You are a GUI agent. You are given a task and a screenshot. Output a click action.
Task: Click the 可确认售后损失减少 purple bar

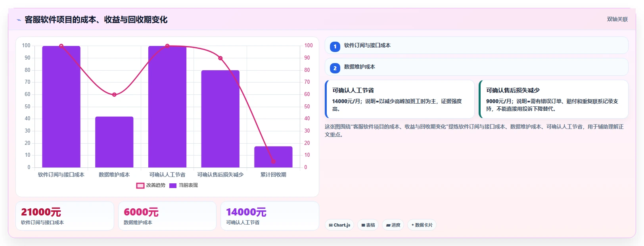coord(220,119)
